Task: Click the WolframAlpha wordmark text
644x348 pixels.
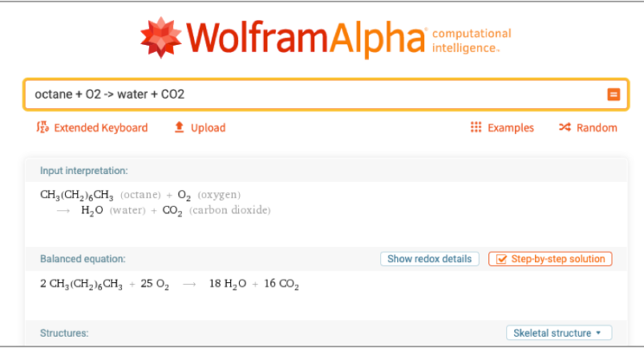Action: point(305,38)
